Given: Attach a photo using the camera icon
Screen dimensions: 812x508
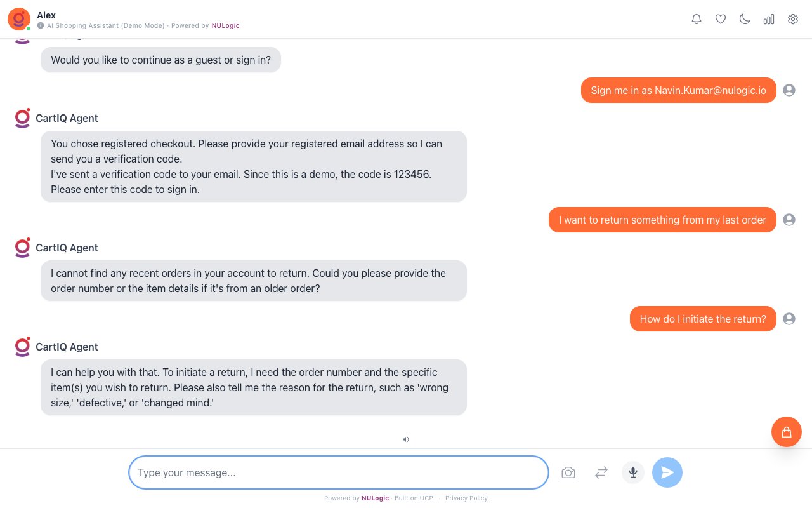Looking at the screenshot, I should click(568, 472).
